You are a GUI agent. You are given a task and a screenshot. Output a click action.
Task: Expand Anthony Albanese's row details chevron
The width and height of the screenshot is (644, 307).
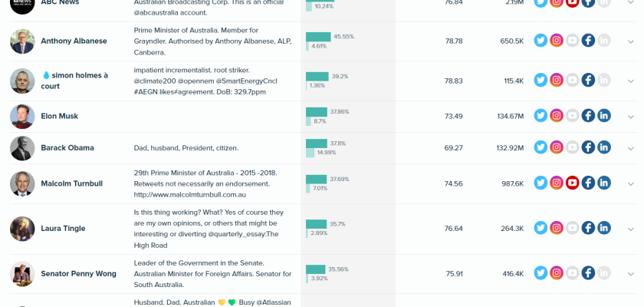click(x=631, y=41)
